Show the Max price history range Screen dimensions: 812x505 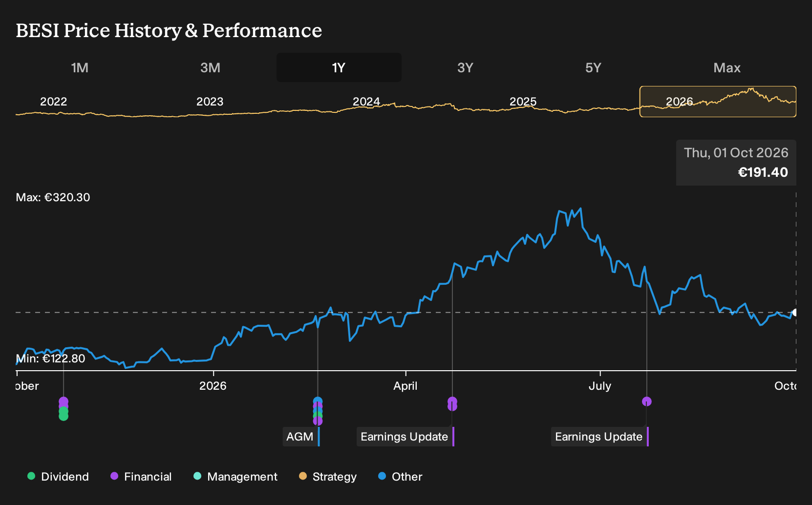click(727, 67)
